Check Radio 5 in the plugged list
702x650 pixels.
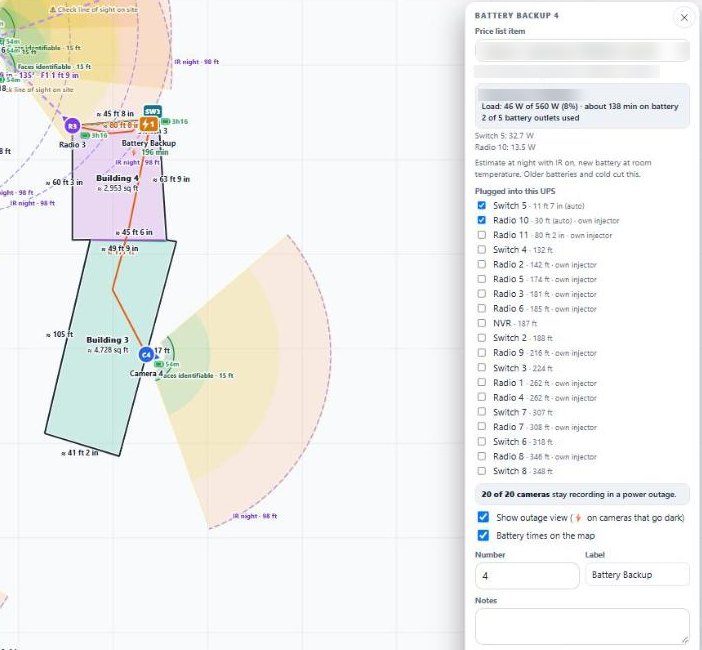(x=481, y=279)
